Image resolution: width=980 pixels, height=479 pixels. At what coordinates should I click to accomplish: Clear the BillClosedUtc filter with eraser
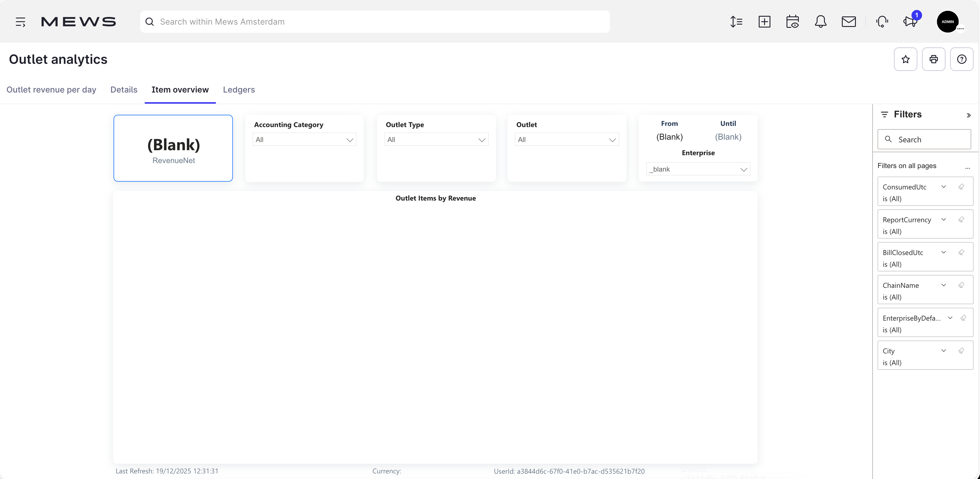pos(961,252)
